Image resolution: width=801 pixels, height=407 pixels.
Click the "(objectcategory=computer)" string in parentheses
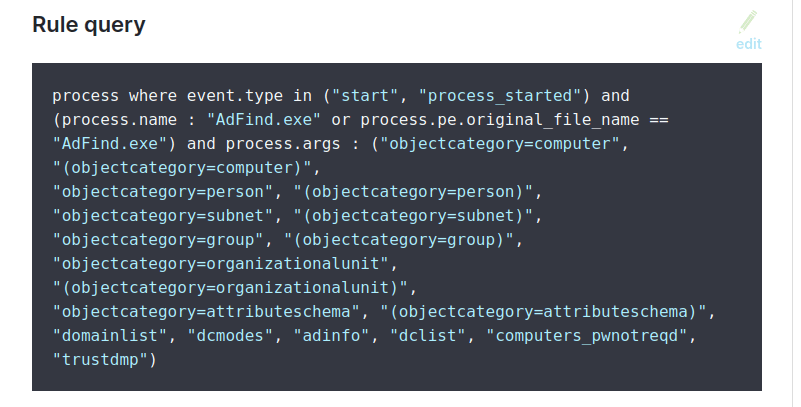click(x=187, y=166)
